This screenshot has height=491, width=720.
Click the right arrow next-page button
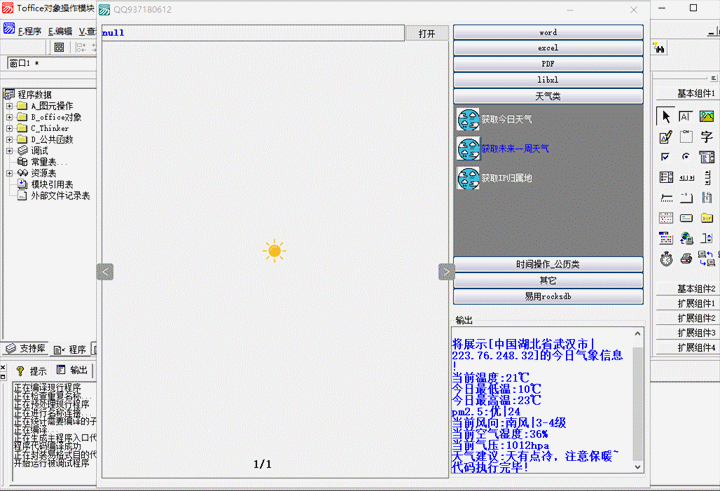[x=446, y=271]
